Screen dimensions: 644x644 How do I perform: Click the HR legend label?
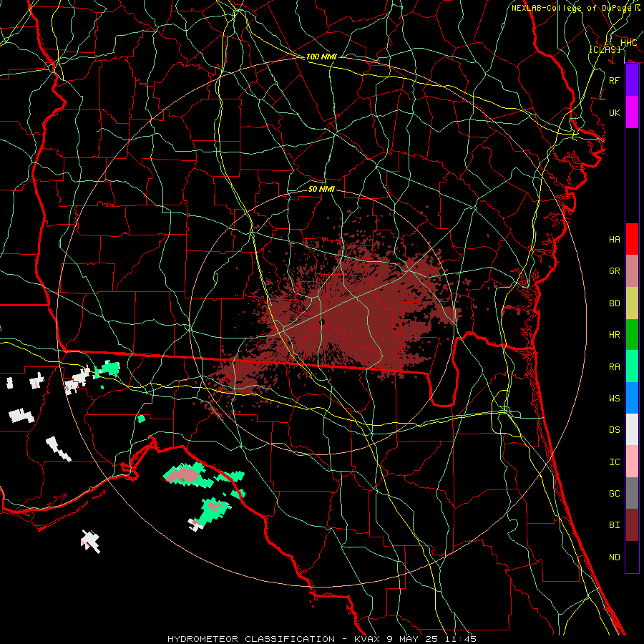coord(614,335)
